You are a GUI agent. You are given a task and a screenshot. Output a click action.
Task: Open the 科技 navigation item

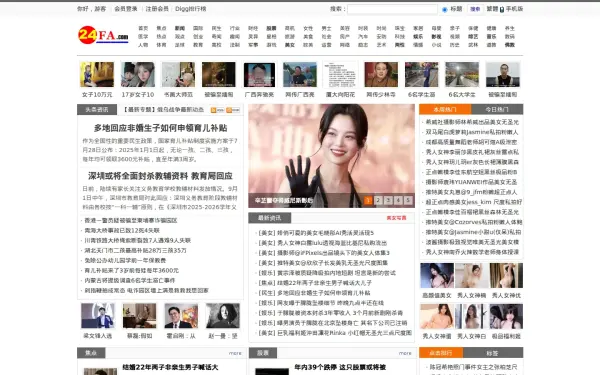tap(399, 37)
